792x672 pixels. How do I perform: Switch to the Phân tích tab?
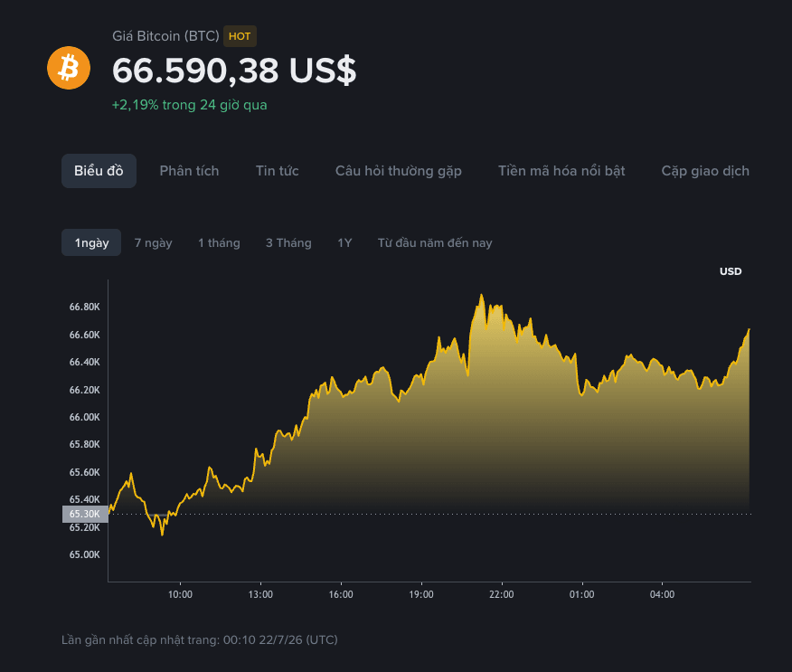coord(190,171)
